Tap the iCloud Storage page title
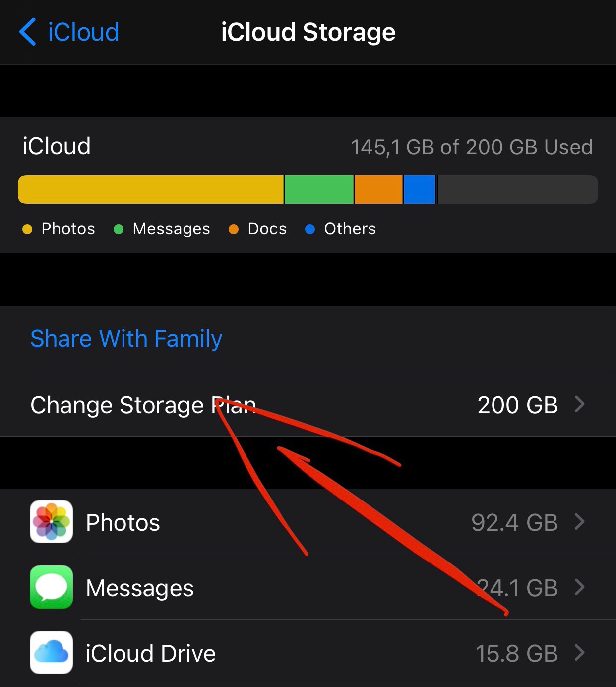The width and height of the screenshot is (616, 687). (308, 32)
